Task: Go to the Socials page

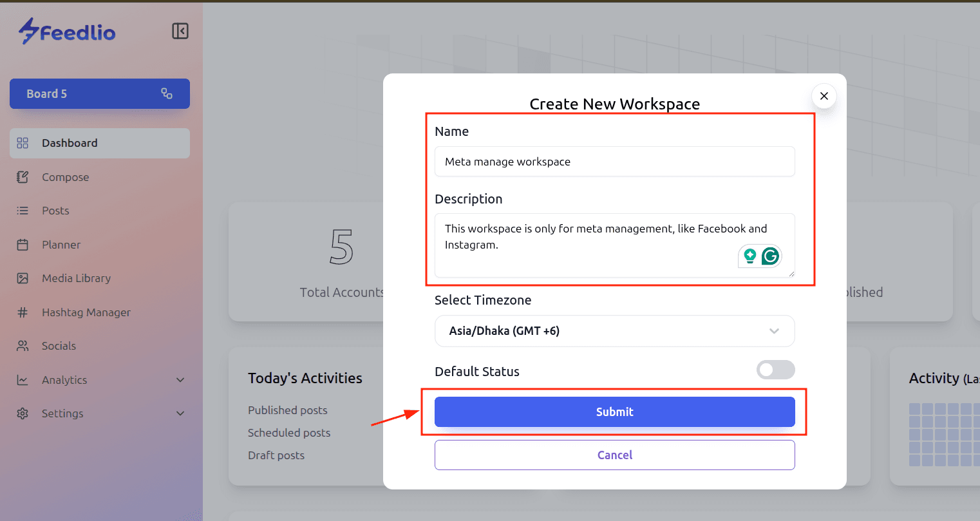Action: (59, 346)
